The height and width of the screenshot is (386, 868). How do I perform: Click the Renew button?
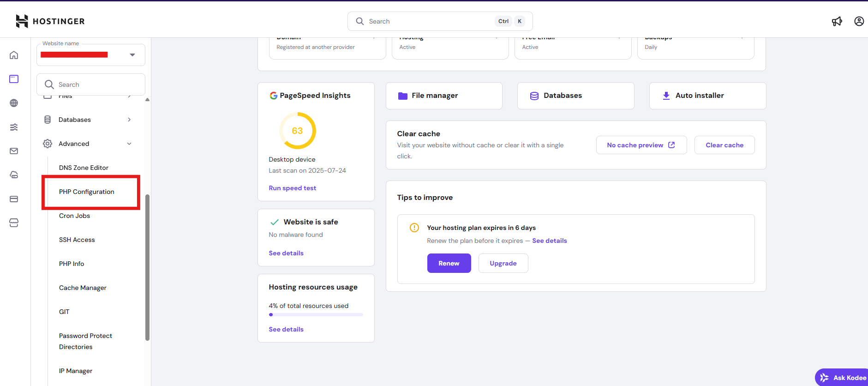[449, 263]
